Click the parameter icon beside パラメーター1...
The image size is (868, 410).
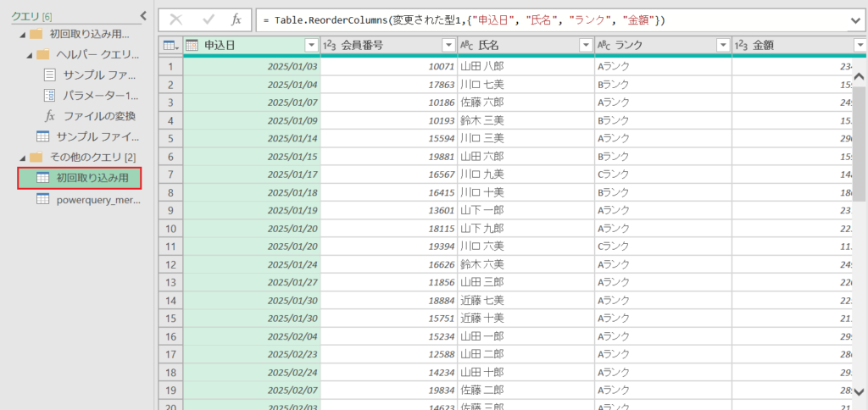tap(50, 95)
